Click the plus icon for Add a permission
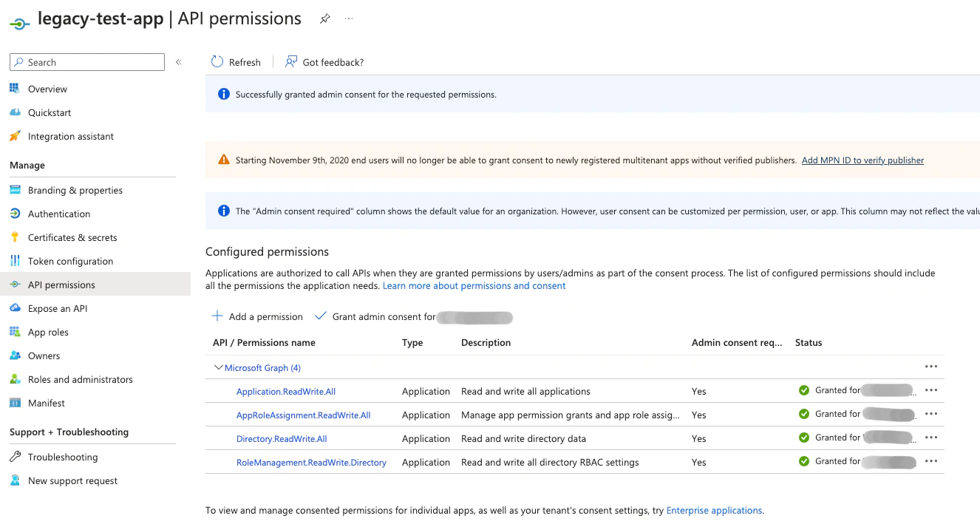Screen dimensions: 980x524 pyautogui.click(x=217, y=316)
